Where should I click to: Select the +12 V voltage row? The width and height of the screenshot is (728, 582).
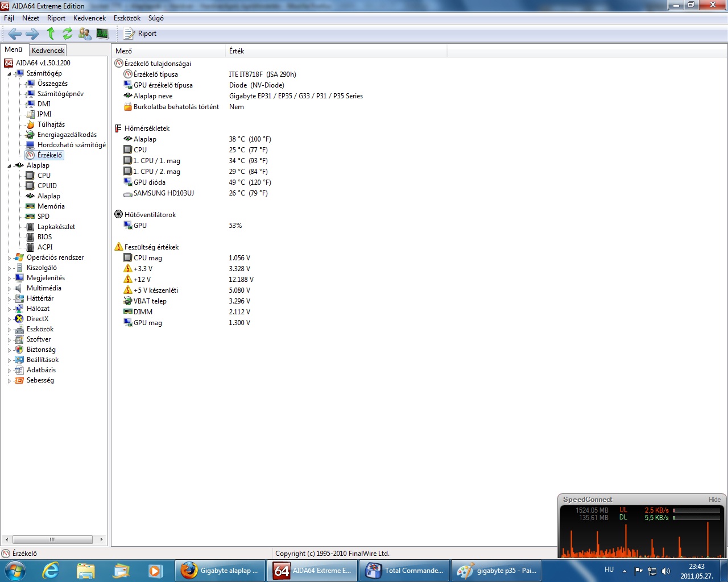pos(189,280)
